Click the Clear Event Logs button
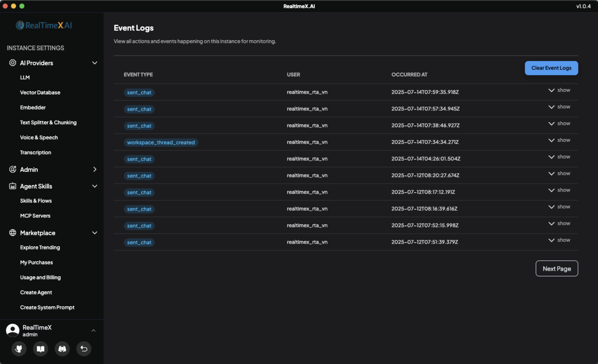This screenshot has height=364, width=598. click(x=551, y=68)
